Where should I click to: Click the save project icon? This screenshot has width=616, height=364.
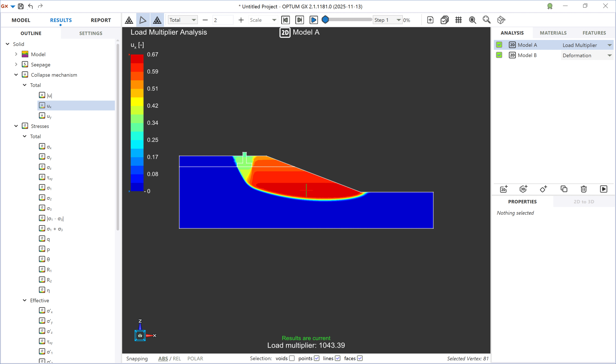(21, 6)
